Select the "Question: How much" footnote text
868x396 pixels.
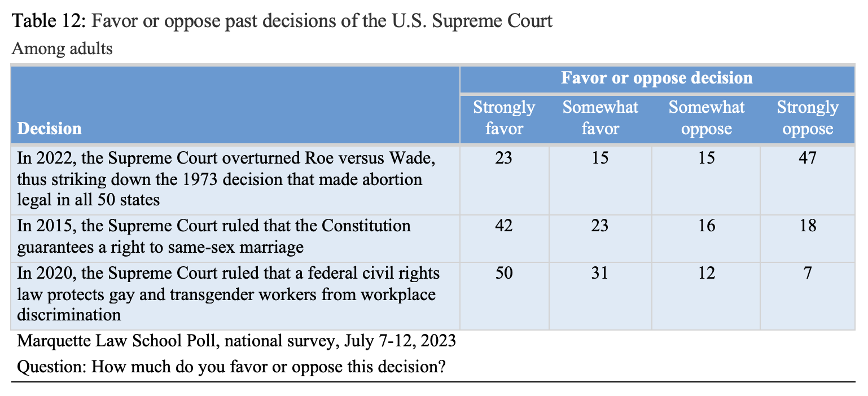(232, 367)
